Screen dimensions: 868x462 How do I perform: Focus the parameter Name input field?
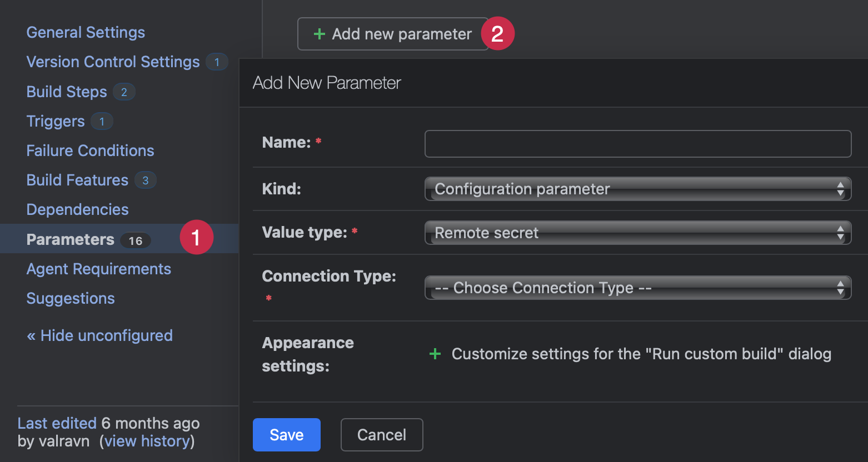click(x=637, y=144)
